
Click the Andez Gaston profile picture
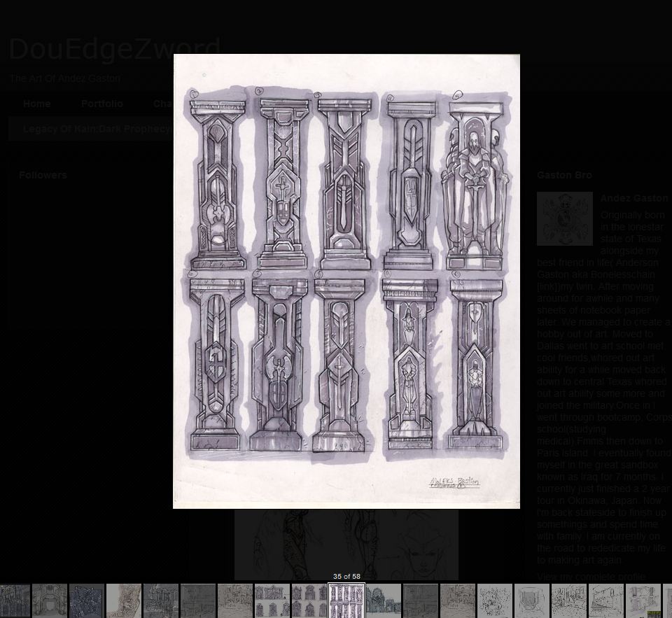565,218
